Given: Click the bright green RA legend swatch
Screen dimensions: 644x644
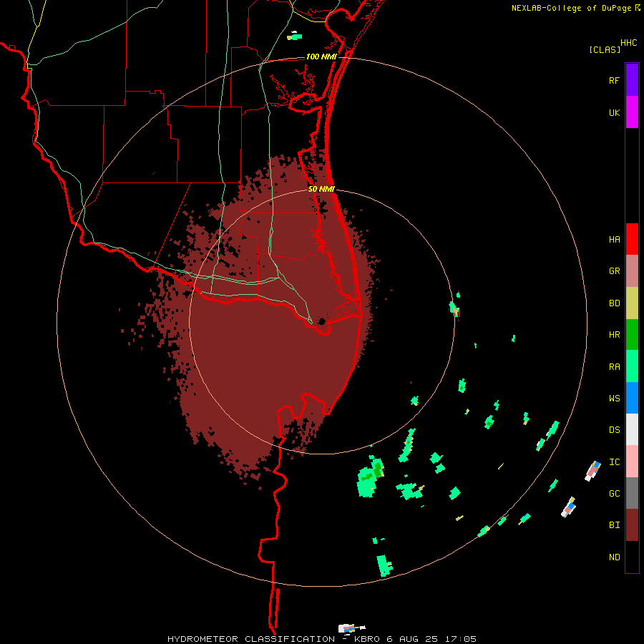Looking at the screenshot, I should pos(632,366).
